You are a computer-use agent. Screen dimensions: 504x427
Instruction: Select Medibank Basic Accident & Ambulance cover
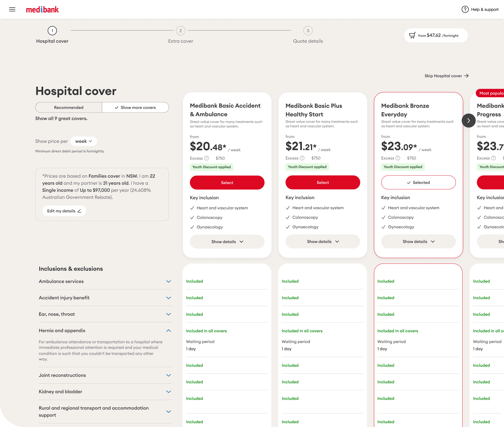click(227, 182)
